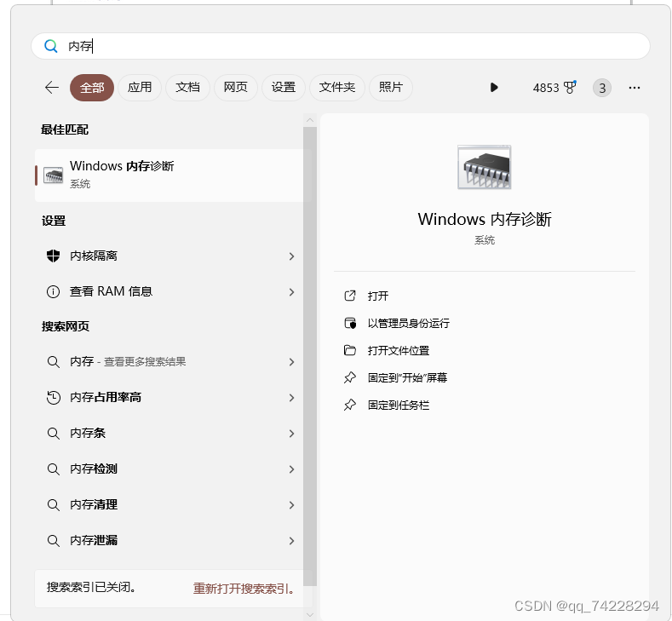Click the 重新打开搜索索引 link
Viewport: 672px width, 621px height.
244,589
